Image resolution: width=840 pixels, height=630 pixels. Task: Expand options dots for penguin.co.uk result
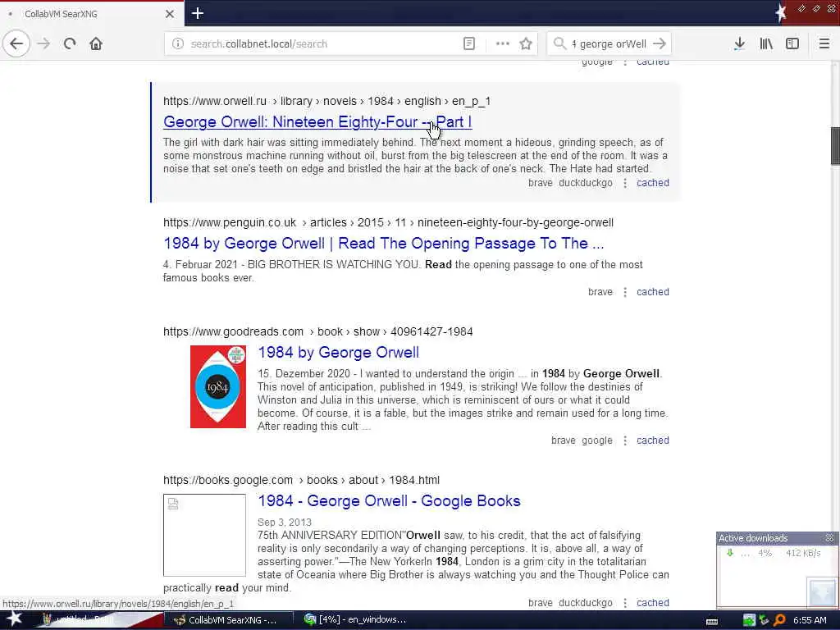tap(624, 293)
